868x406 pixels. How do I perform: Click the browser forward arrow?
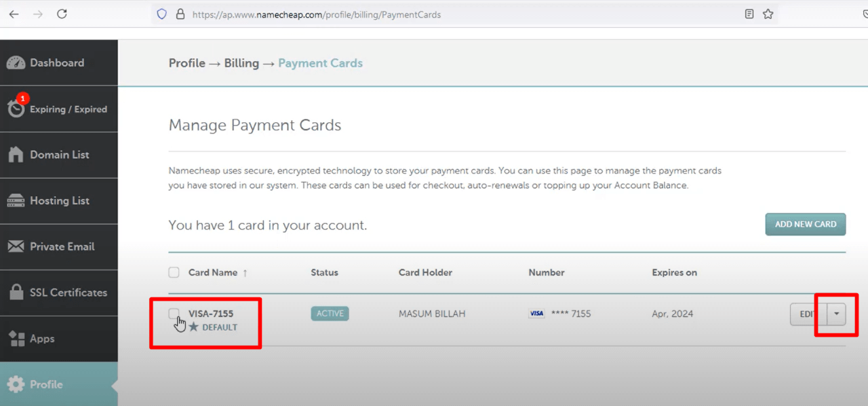coord(37,14)
